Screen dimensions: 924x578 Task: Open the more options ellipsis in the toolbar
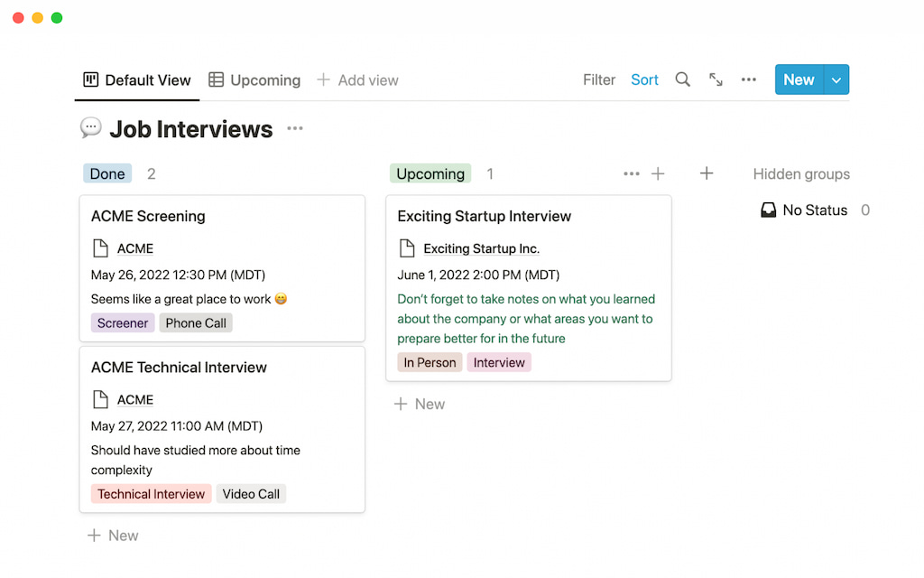click(x=748, y=79)
